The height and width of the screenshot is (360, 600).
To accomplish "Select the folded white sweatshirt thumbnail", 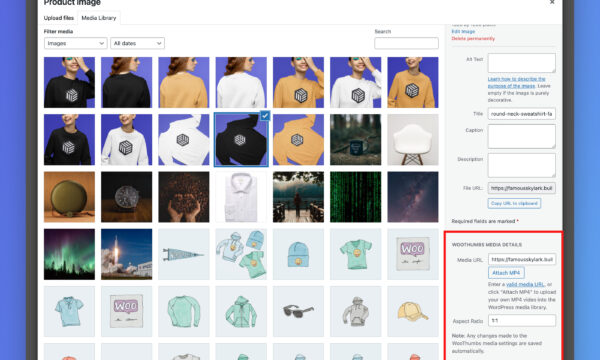I will click(x=184, y=140).
